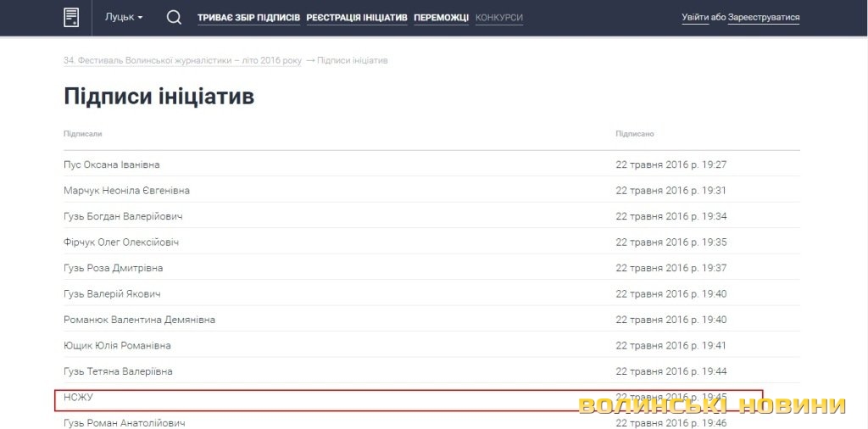The image size is (868, 429).
Task: Open the Переможці menu item
Action: (441, 18)
